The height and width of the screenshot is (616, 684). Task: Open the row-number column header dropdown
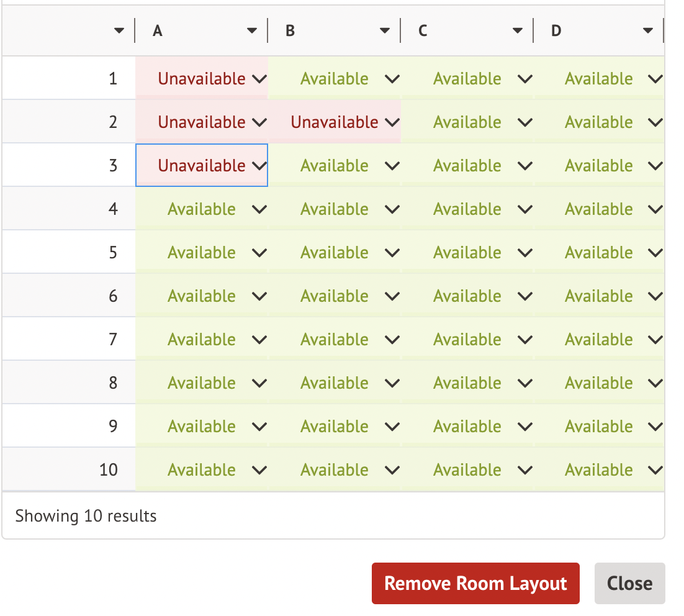119,31
